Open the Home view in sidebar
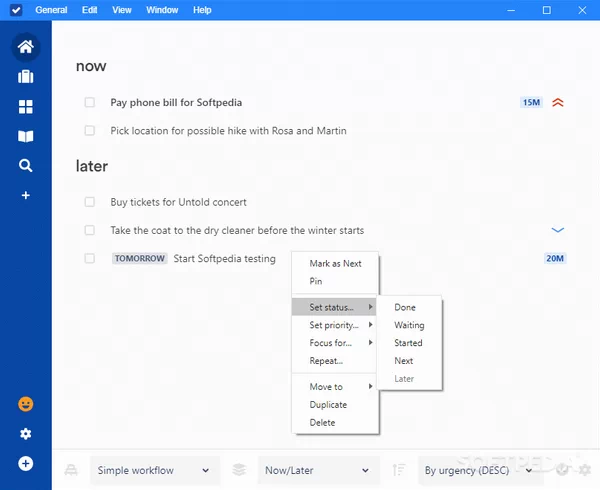The height and width of the screenshot is (490, 600). [26, 47]
